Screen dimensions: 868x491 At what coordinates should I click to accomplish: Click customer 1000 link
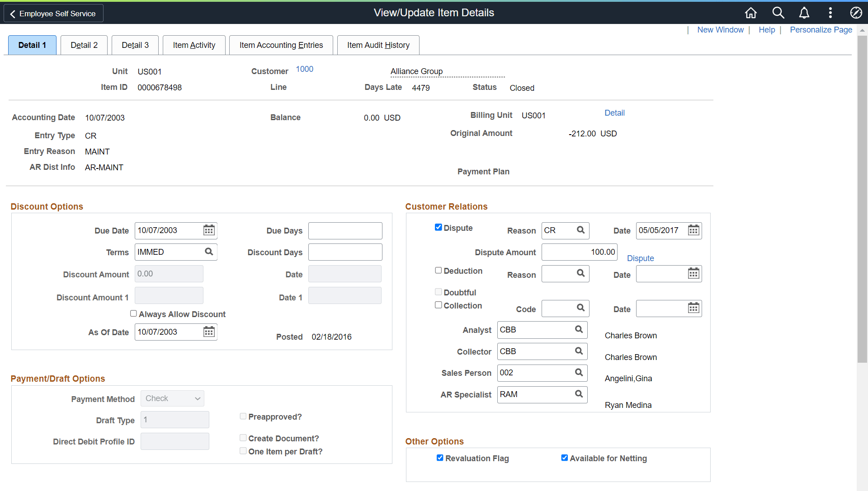click(x=304, y=69)
